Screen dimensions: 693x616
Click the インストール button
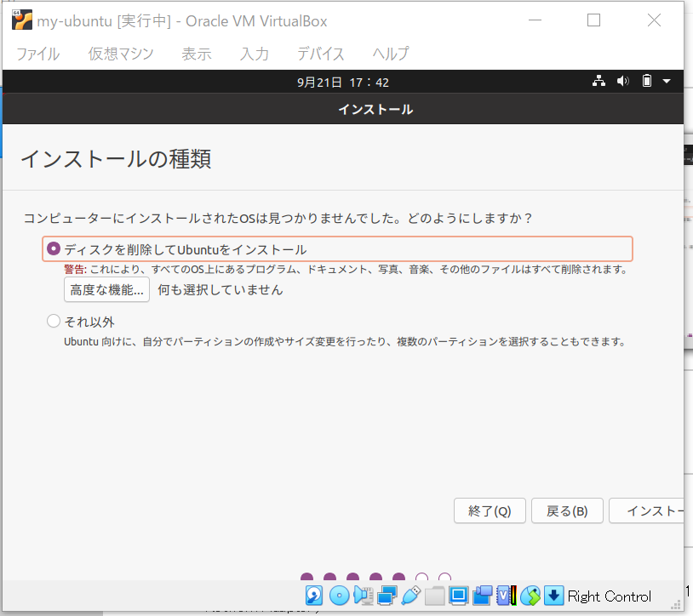pos(646,510)
